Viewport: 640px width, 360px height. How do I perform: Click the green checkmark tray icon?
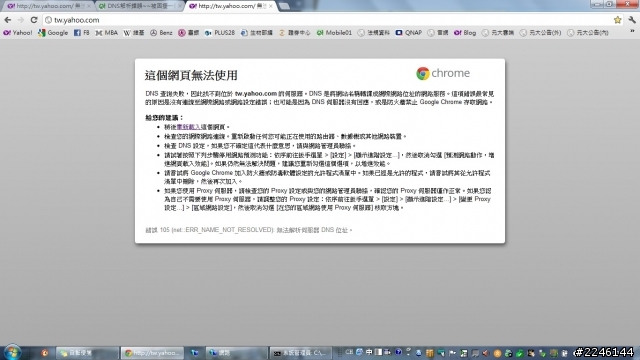520,353
